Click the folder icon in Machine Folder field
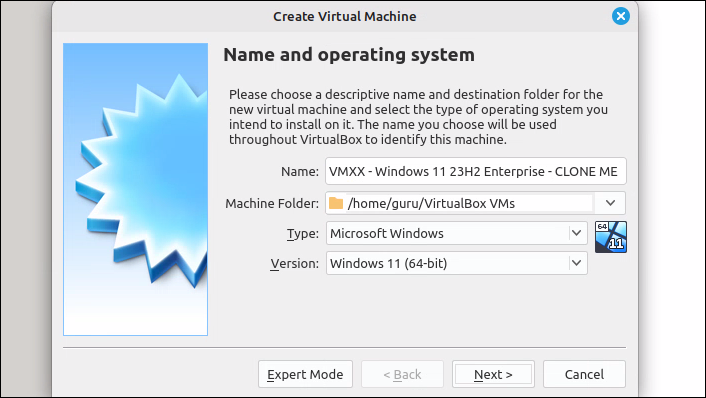This screenshot has width=706, height=398. pyautogui.click(x=336, y=203)
